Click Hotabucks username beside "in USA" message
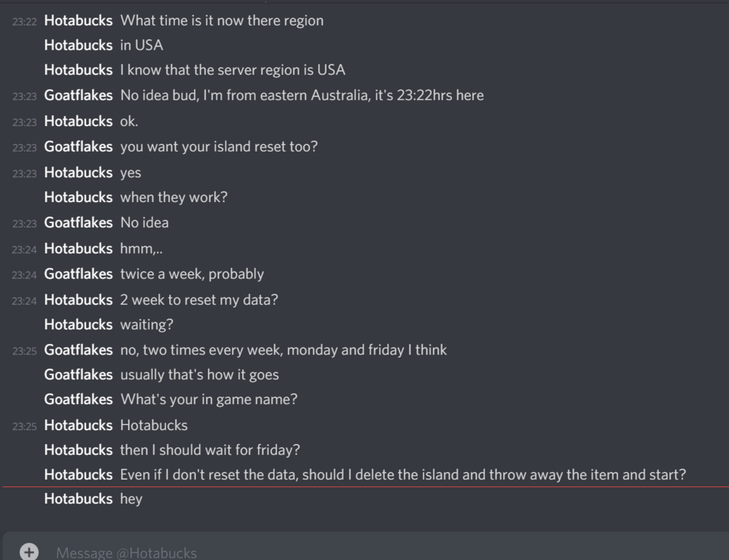729x560 pixels. 78,45
